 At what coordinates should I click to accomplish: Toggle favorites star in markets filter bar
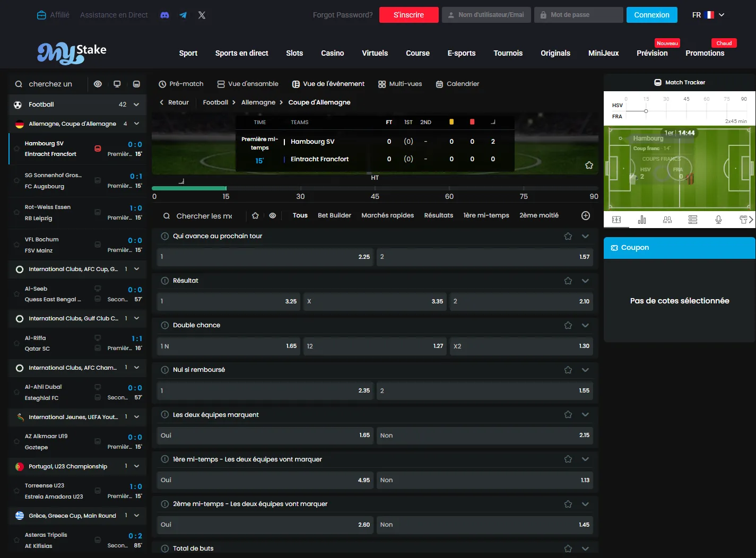point(255,215)
